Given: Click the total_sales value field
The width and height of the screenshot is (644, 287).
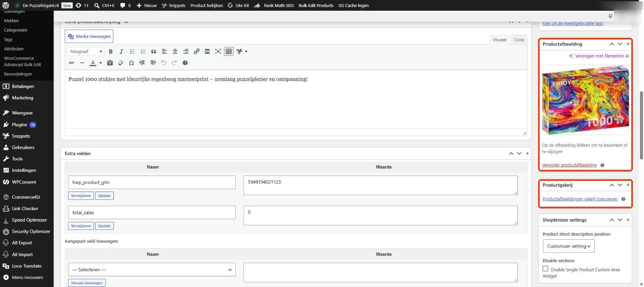Looking at the screenshot, I should click(380, 215).
